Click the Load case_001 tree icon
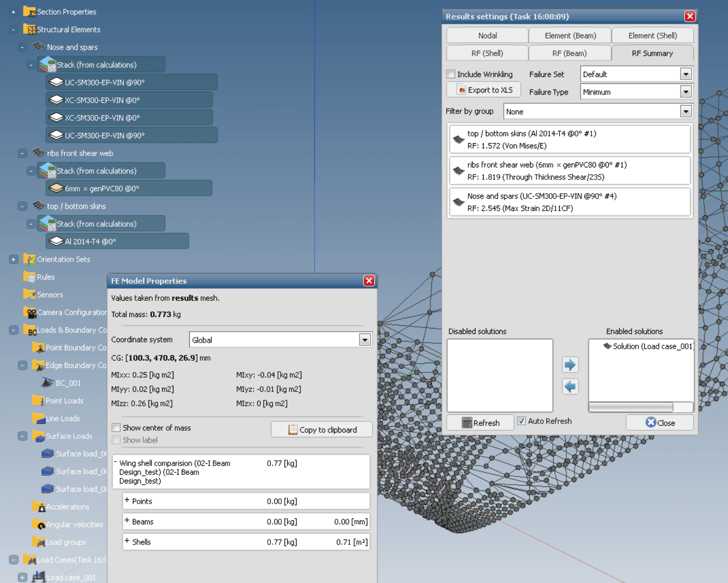 pyautogui.click(x=39, y=576)
